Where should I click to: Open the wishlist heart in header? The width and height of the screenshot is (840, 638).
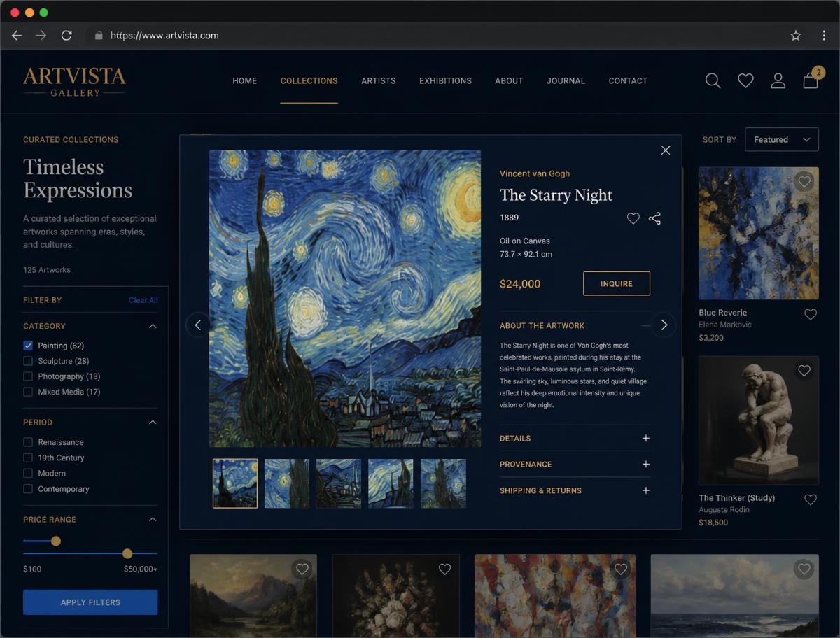[745, 81]
